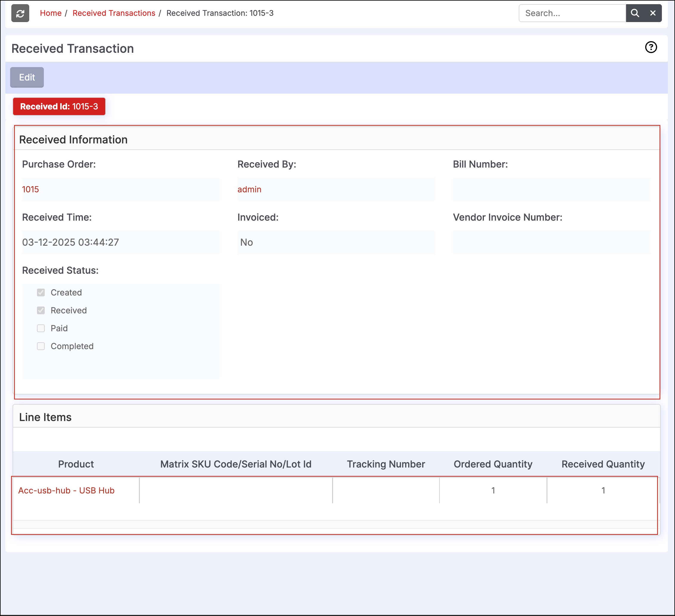Image resolution: width=675 pixels, height=616 pixels.
Task: Toggle the Created status checkbox
Action: click(x=41, y=292)
